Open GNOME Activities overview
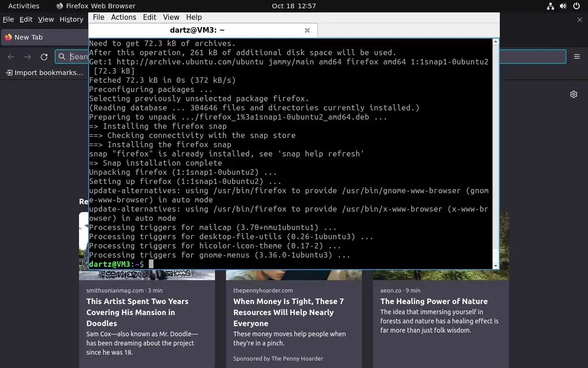The image size is (588, 368). point(24,6)
